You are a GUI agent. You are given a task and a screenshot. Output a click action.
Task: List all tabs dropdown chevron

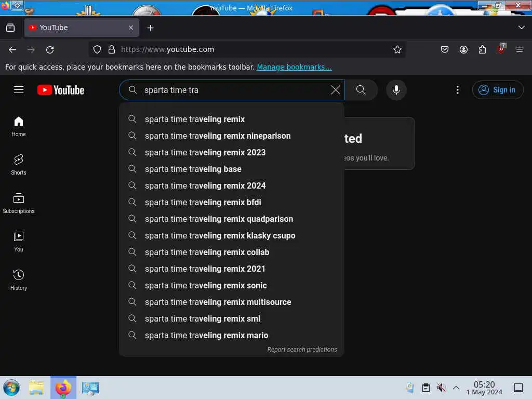pyautogui.click(x=522, y=28)
